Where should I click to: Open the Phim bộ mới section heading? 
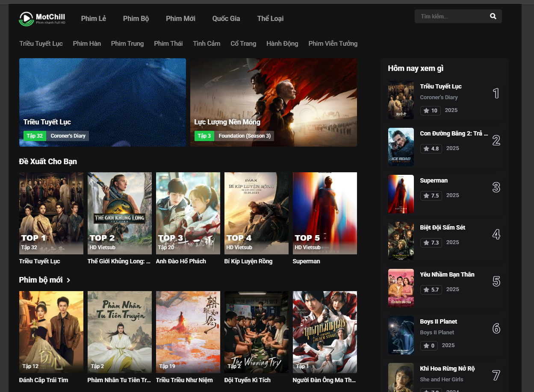(41, 280)
